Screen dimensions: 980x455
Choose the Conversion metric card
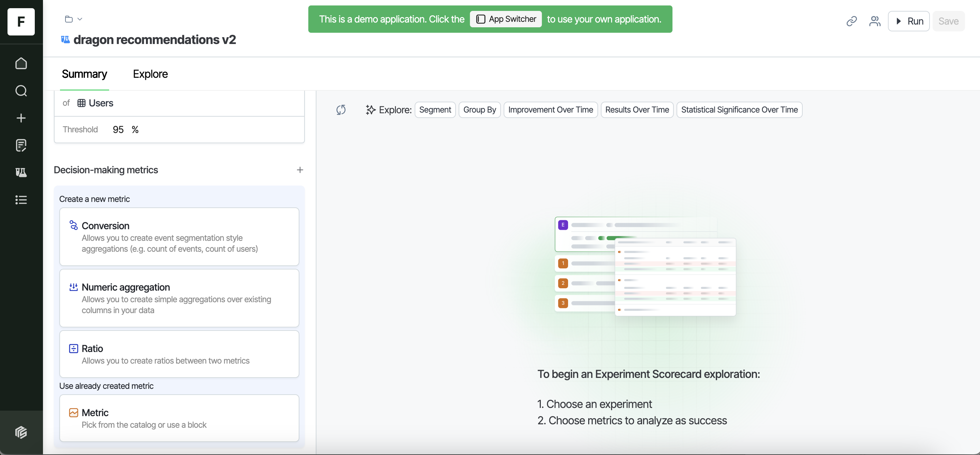click(x=179, y=237)
